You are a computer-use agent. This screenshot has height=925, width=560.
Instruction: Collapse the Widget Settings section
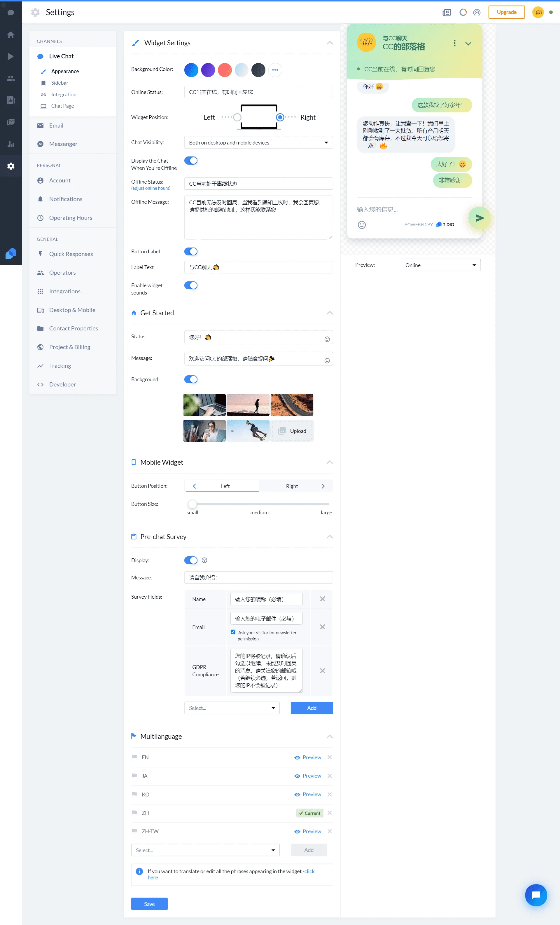click(x=329, y=43)
